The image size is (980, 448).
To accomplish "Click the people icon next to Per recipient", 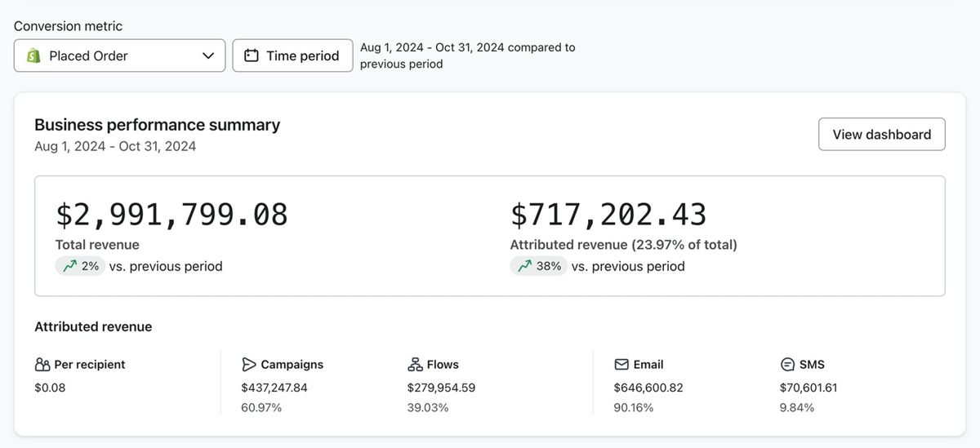I will [x=42, y=365].
